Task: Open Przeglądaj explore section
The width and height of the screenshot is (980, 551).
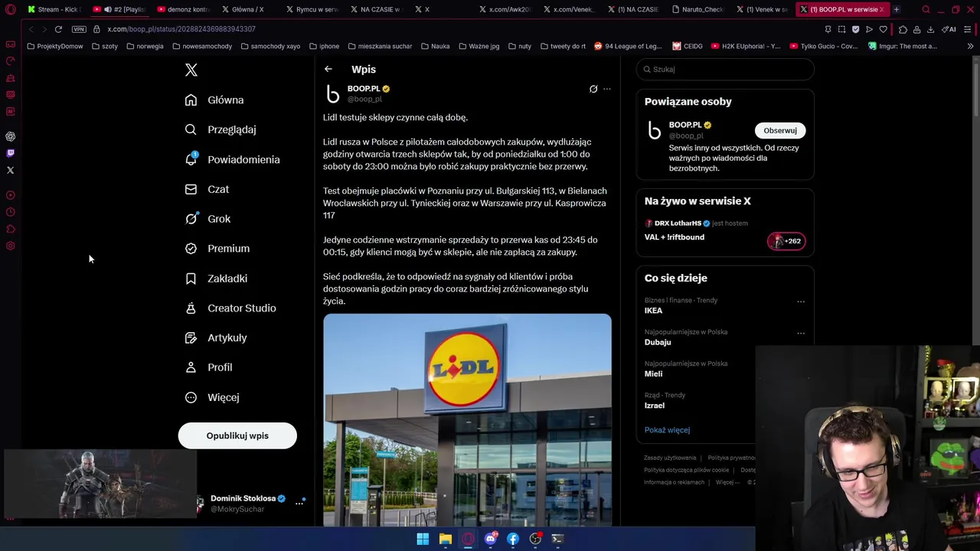Action: click(220, 130)
